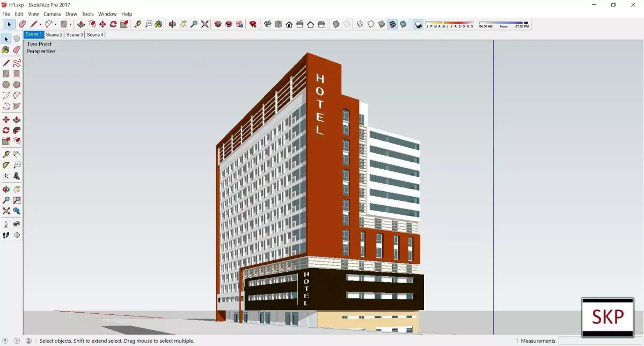The width and height of the screenshot is (644, 346).
Task: Enable Wireframe face style
Action: [360, 24]
